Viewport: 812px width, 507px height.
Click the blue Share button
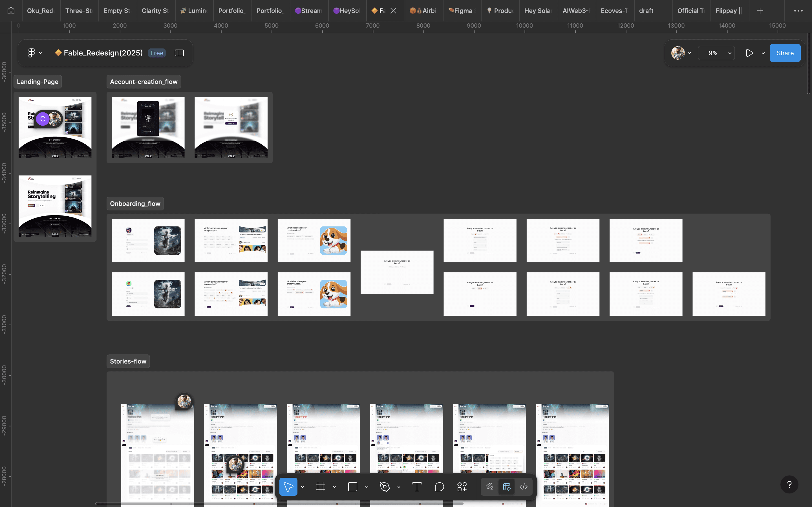pos(785,53)
